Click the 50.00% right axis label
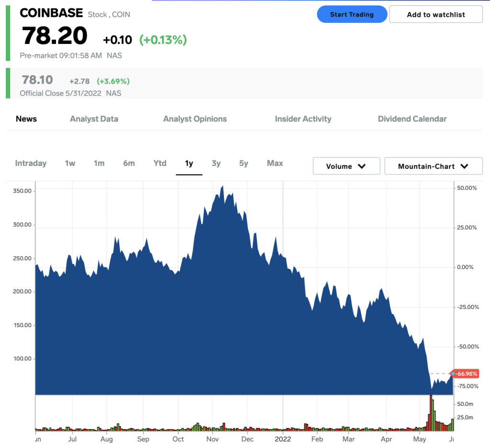490x448 pixels. pos(467,188)
